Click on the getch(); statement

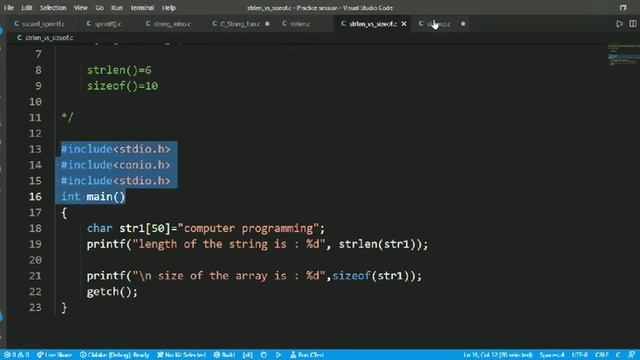pos(112,292)
